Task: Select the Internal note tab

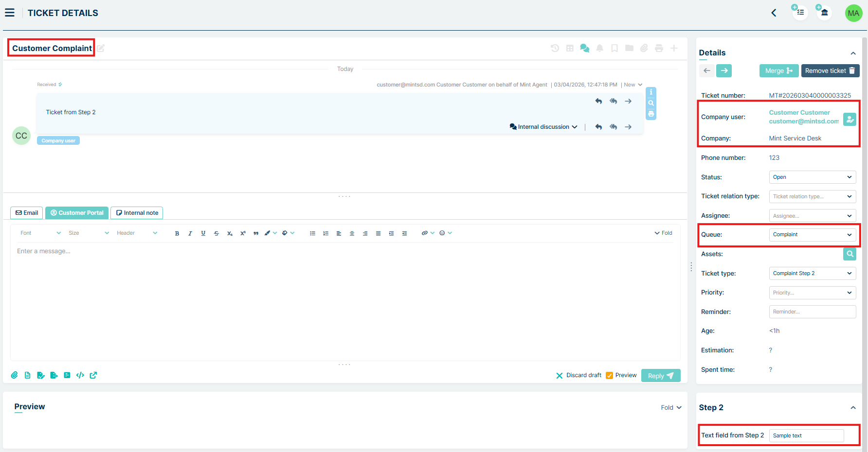Action: (137, 213)
